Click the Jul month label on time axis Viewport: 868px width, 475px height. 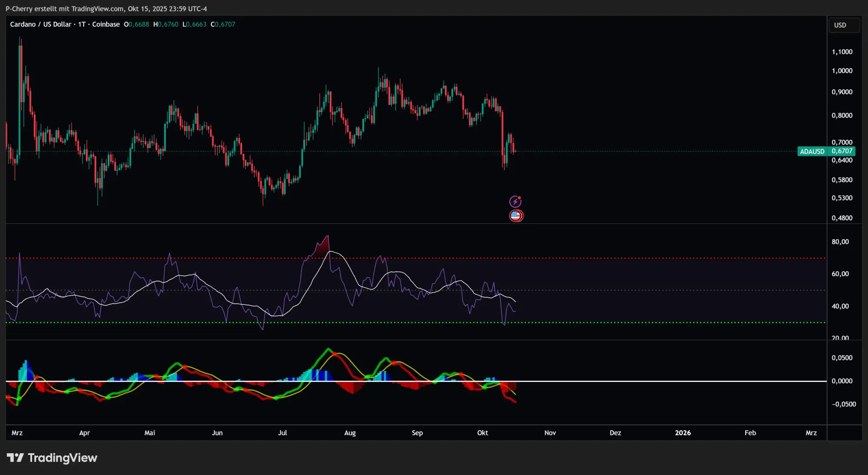click(282, 433)
